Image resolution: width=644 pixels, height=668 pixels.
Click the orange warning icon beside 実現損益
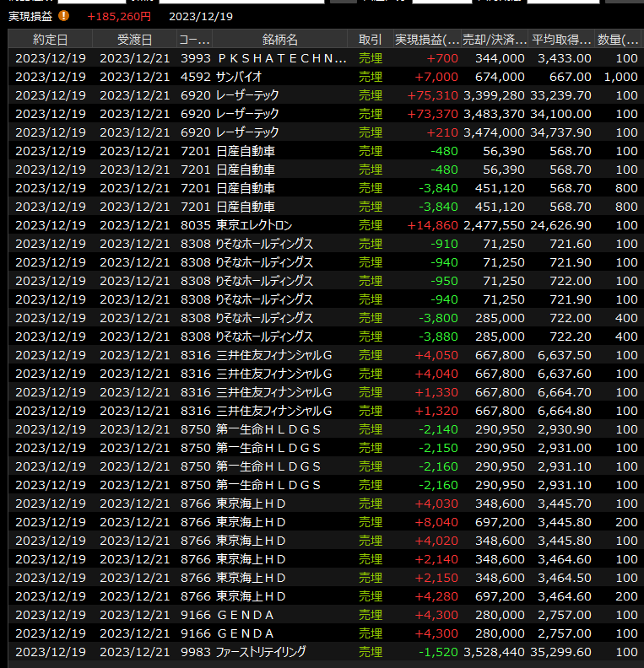tap(65, 16)
